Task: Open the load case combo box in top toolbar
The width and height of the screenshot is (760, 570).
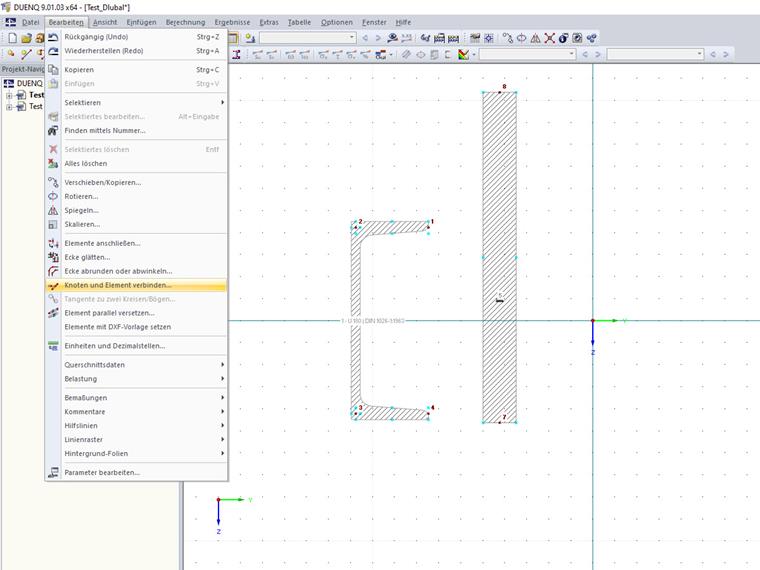Action: point(308,38)
